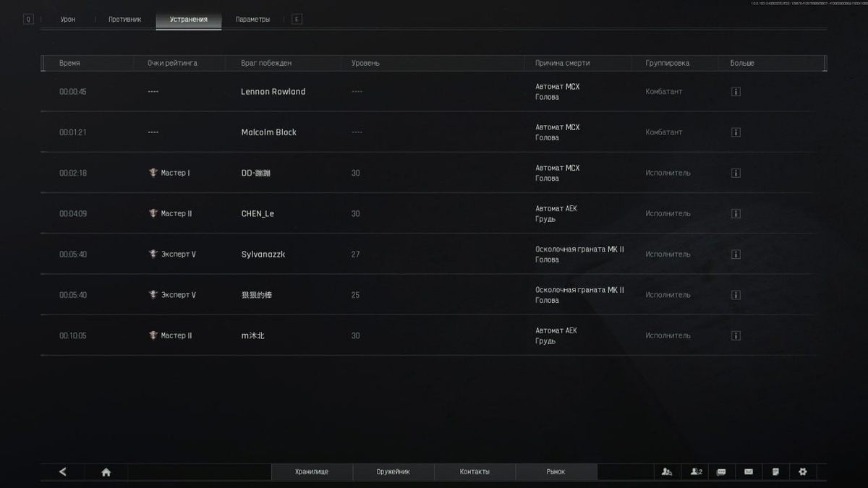Screen dimensions: 868x488
Task: Open Хранилище from the bottom bar
Action: pyautogui.click(x=312, y=472)
